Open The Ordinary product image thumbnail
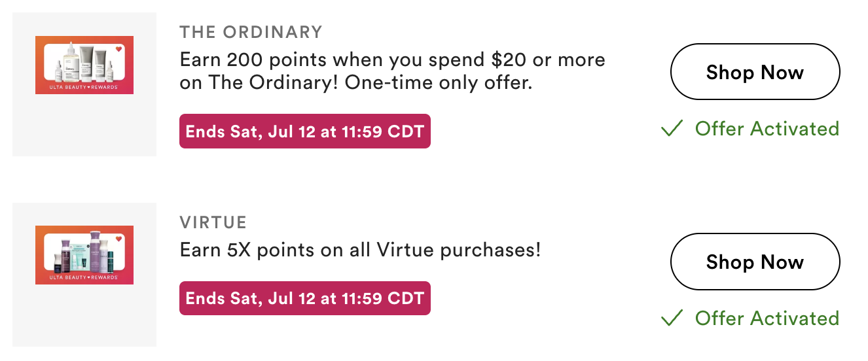 pyautogui.click(x=84, y=65)
